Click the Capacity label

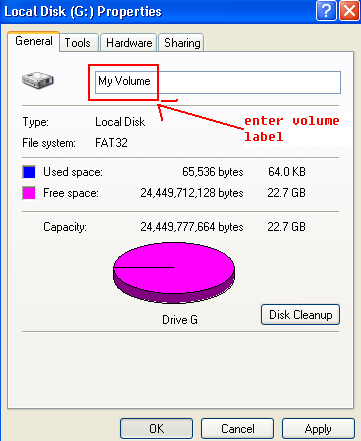pos(65,227)
